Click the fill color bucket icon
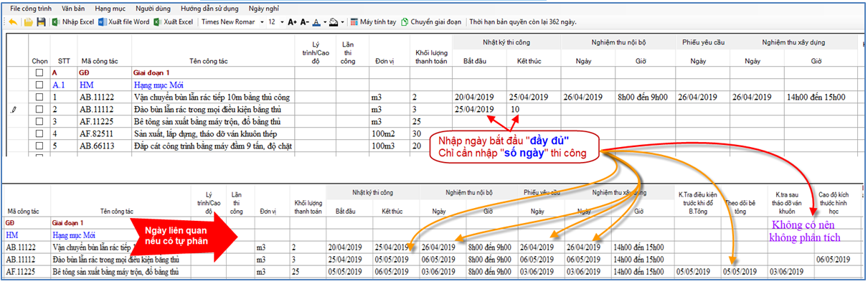868x284 pixels. (334, 22)
